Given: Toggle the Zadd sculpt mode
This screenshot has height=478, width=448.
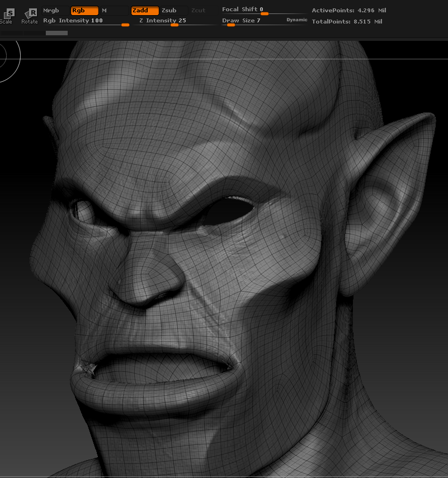Looking at the screenshot, I should pyautogui.click(x=145, y=11).
